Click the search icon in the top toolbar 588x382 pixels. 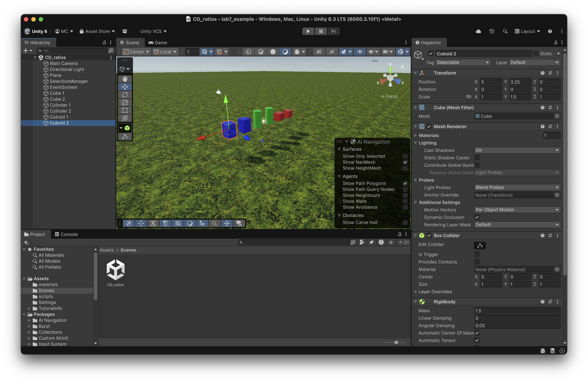coord(505,31)
